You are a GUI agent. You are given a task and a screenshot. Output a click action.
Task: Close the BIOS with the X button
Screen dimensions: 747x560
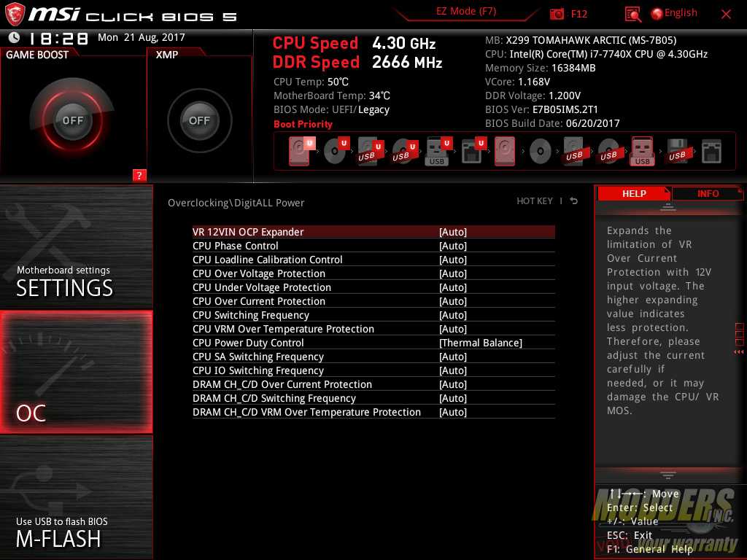tap(726, 15)
